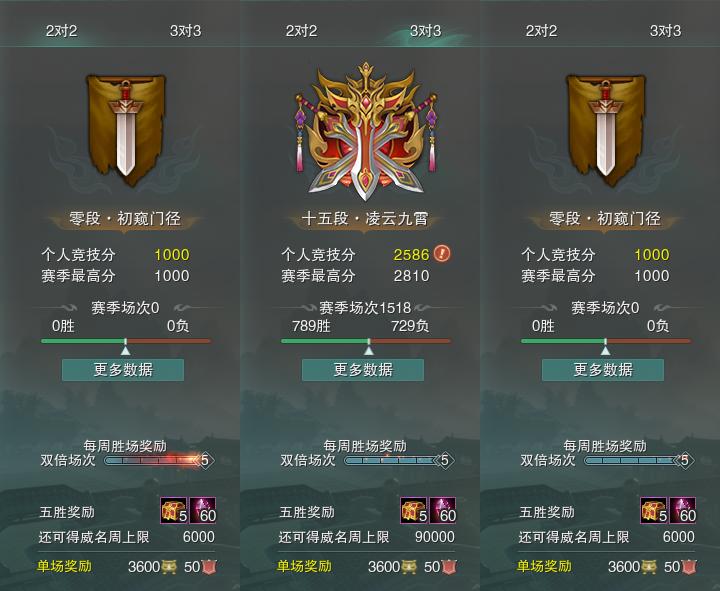
Task: Click the 零段 初窥门径 rank title in right panel
Action: tap(605, 219)
